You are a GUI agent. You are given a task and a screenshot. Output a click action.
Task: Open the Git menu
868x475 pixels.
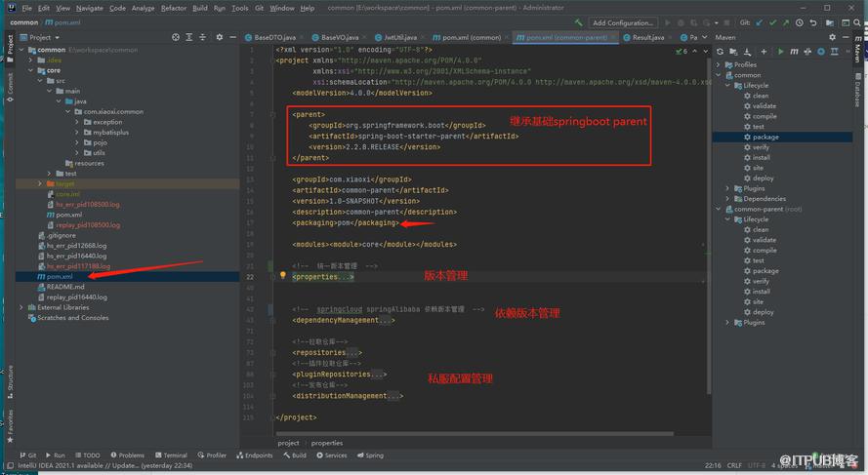coord(259,8)
